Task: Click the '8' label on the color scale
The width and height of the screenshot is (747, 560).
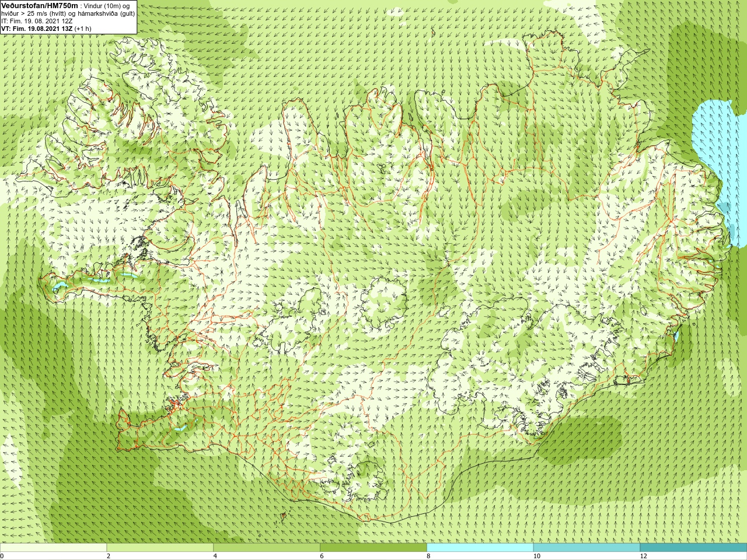Action: tap(429, 556)
